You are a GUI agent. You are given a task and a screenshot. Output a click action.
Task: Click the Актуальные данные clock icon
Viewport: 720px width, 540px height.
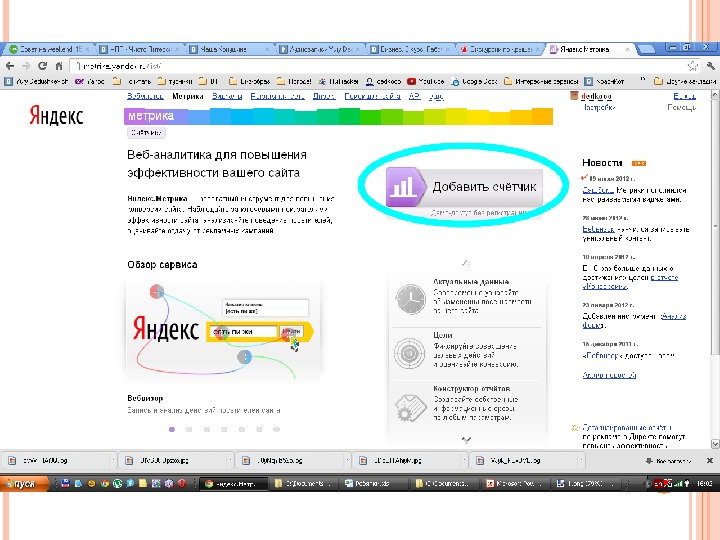tap(410, 299)
